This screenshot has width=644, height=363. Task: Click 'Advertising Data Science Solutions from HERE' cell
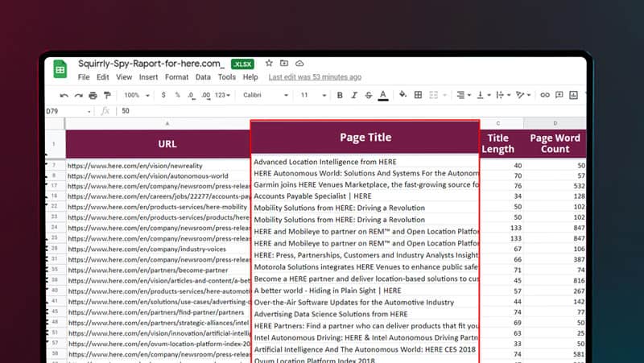coord(365,314)
